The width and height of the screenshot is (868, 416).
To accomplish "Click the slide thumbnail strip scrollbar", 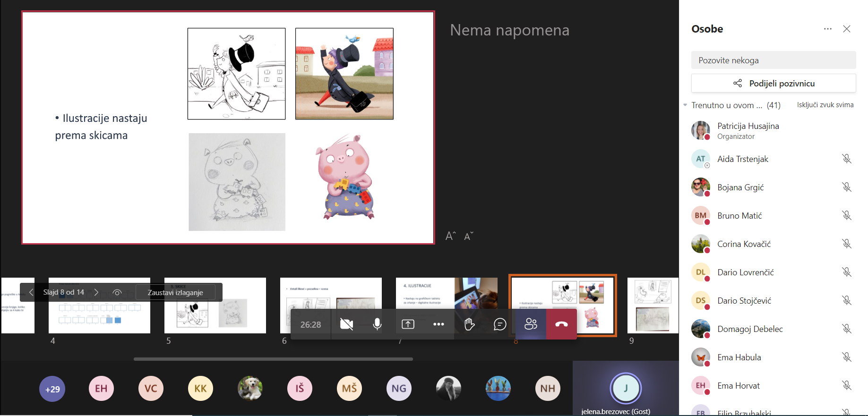I will (273, 359).
